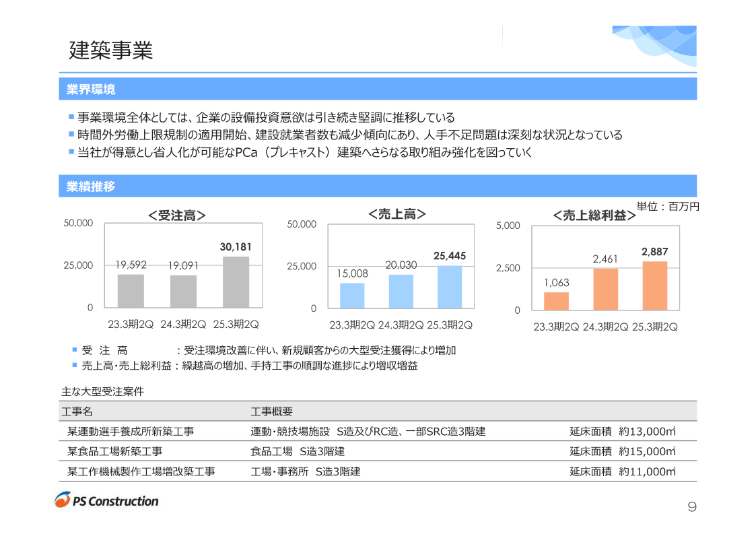Select the 某工作機械製作工場増改築工事 row name
Image resolution: width=756 pixels, height=534 pixels.
pyautogui.click(x=141, y=472)
